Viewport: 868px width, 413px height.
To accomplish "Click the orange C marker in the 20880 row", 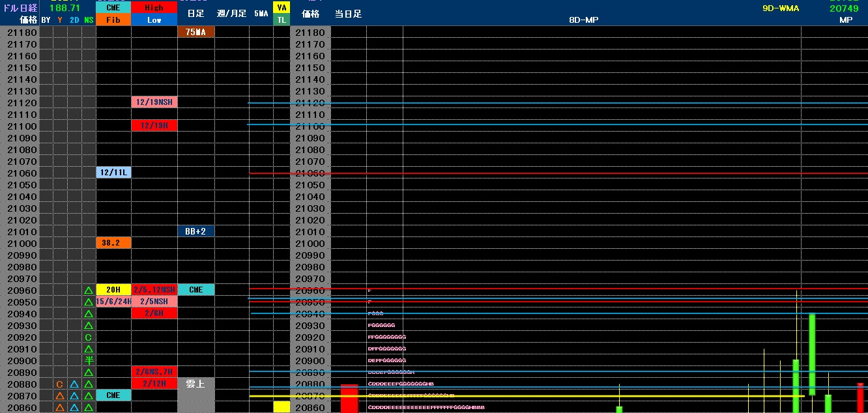I will click(59, 384).
